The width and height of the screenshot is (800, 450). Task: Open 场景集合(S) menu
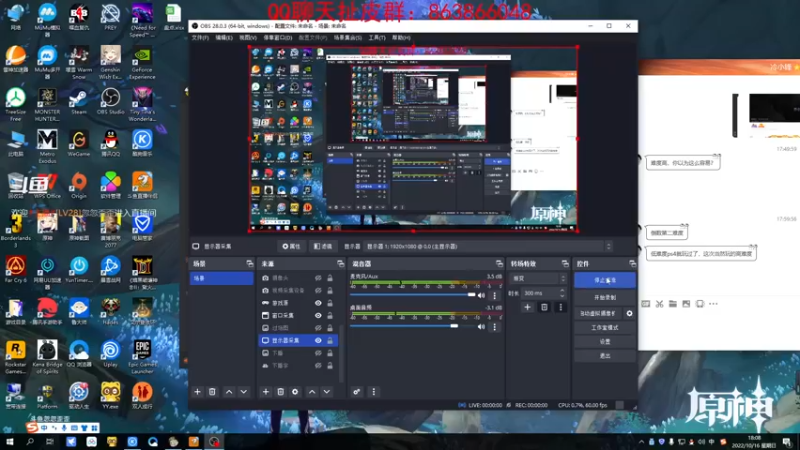coord(347,38)
